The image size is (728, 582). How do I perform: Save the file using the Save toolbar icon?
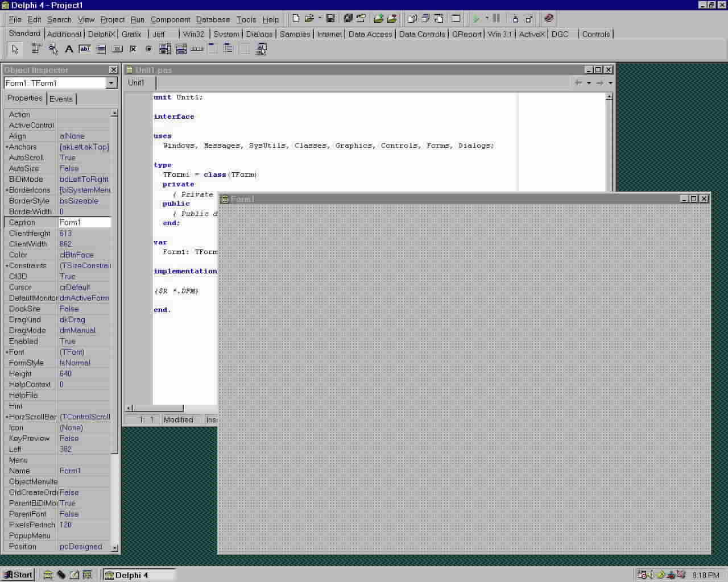[x=330, y=19]
